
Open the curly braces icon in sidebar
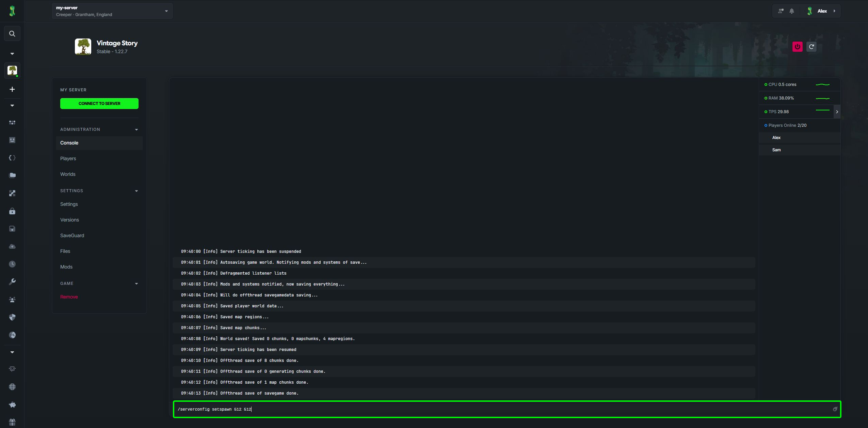coord(12,158)
